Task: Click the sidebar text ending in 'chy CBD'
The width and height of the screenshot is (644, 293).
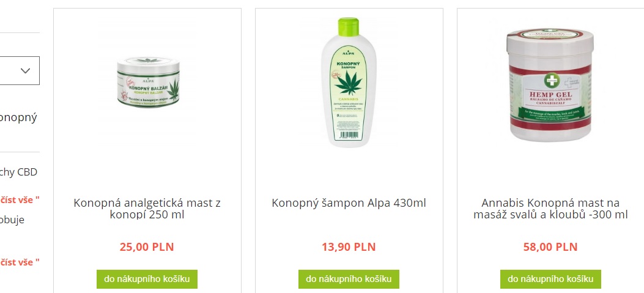Action: (x=18, y=172)
